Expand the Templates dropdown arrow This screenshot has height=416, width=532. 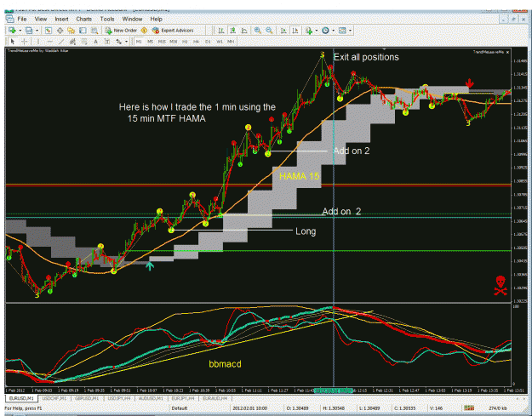[x=350, y=31]
